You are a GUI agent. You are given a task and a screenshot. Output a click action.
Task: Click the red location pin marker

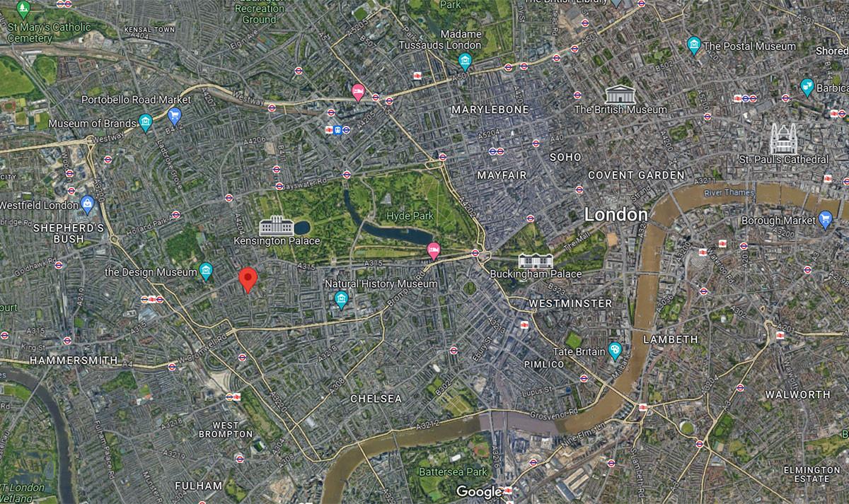pos(247,280)
